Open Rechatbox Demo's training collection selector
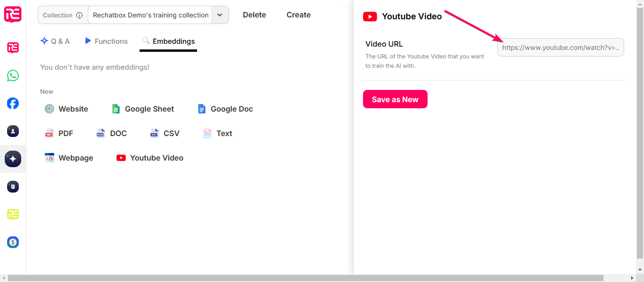The height and width of the screenshot is (282, 644). coord(150,15)
